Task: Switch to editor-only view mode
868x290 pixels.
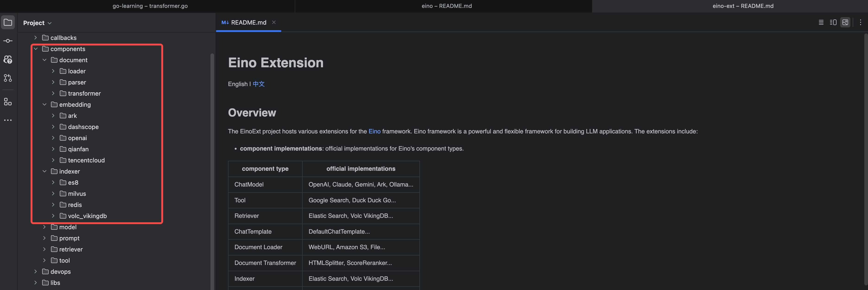Action: (x=821, y=23)
